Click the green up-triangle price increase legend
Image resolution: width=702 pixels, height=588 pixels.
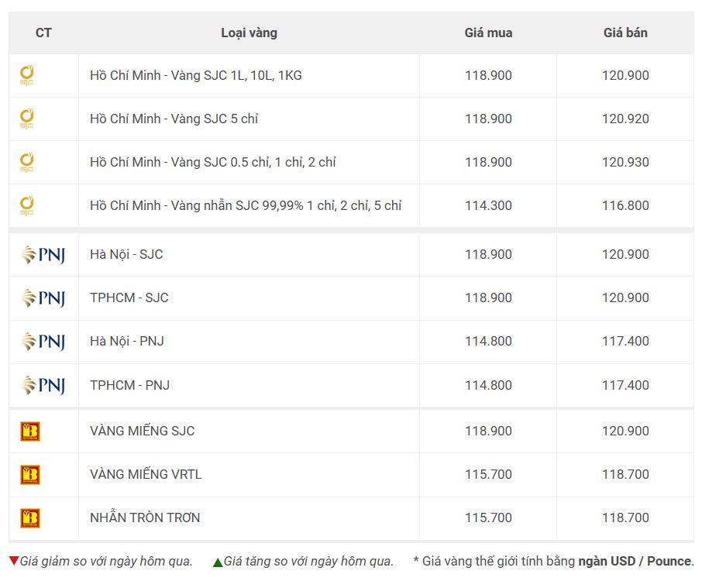click(x=218, y=562)
